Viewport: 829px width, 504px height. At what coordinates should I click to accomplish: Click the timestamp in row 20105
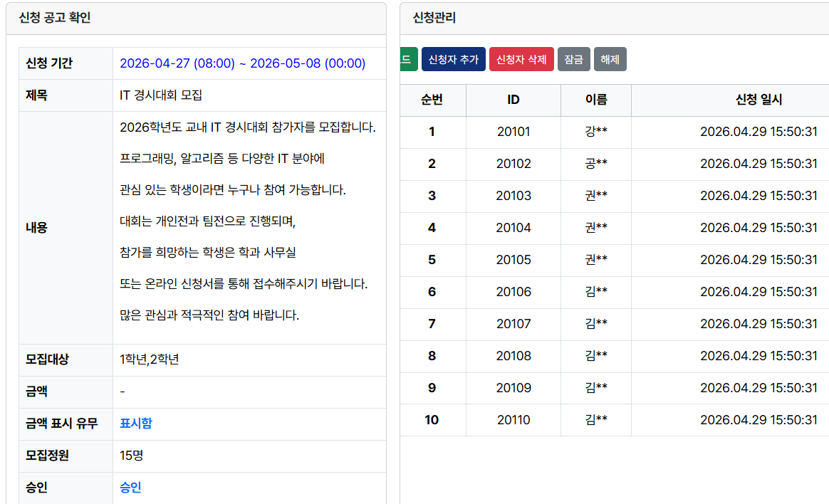[758, 260]
